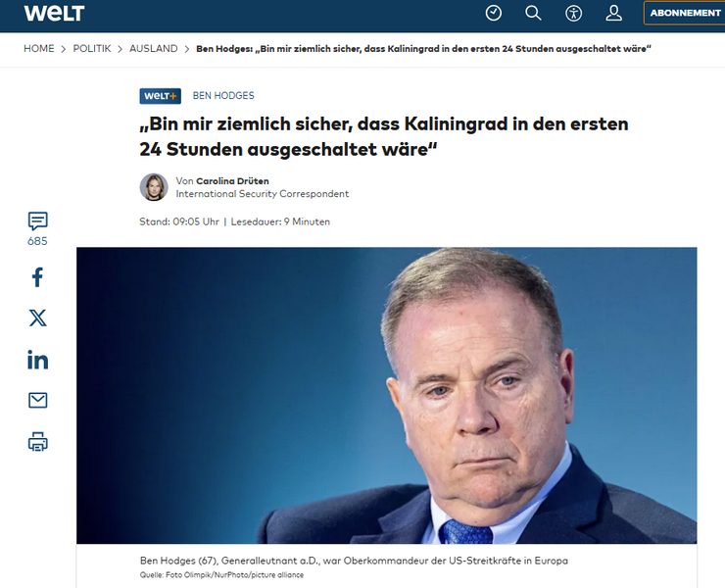
Task: Click the WELT+ badge
Action: click(x=160, y=96)
